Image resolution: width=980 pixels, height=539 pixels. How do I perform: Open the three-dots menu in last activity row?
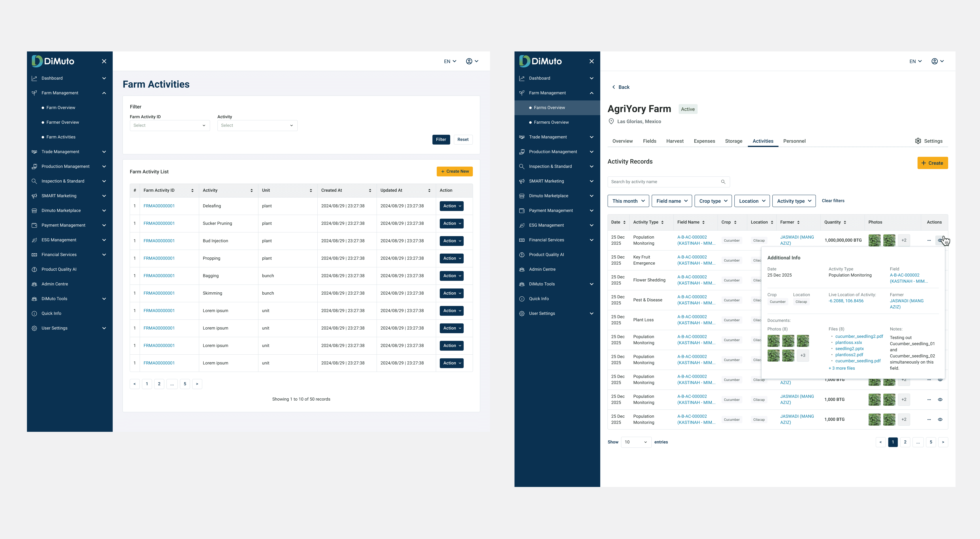[929, 420]
